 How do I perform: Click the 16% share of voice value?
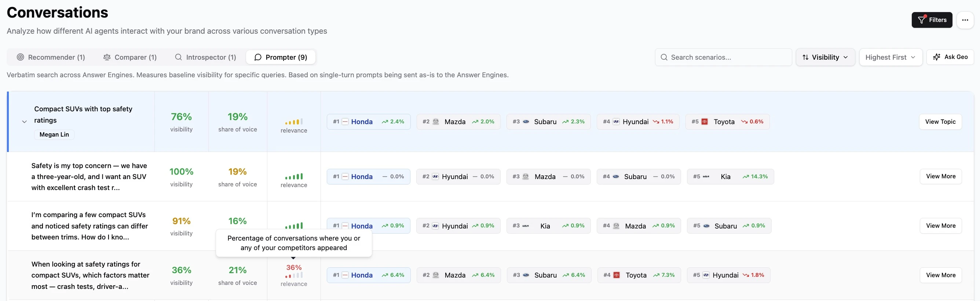click(237, 221)
